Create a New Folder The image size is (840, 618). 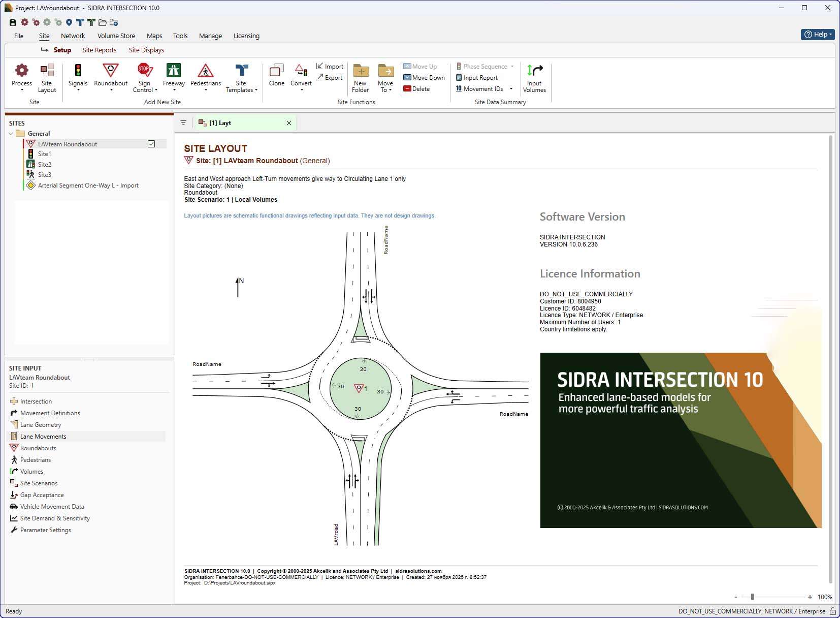pyautogui.click(x=361, y=78)
